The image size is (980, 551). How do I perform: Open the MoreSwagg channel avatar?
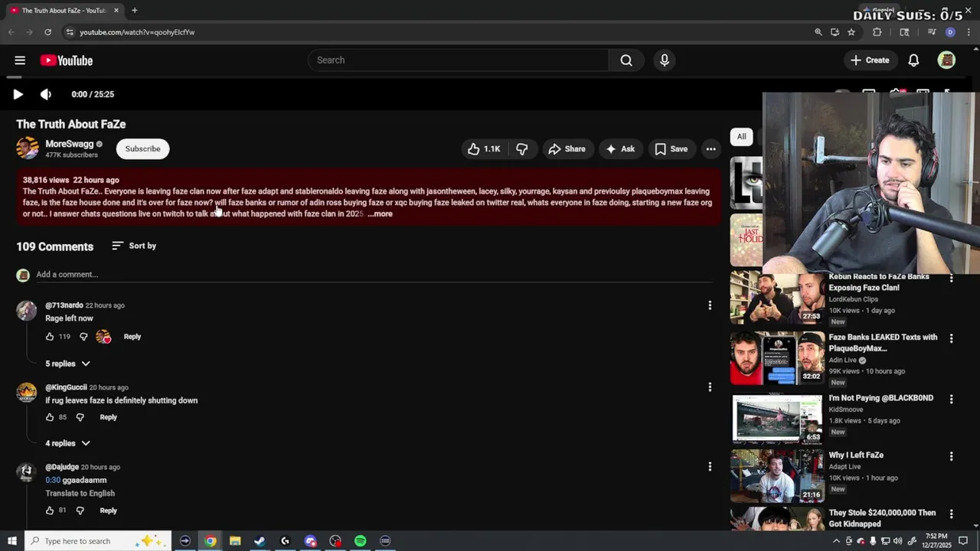[28, 148]
